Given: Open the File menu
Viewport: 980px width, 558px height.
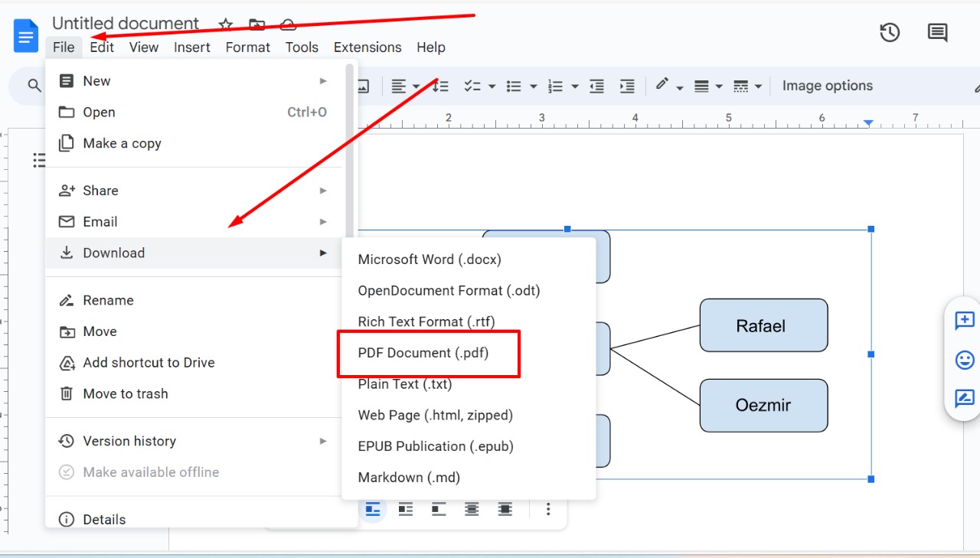Looking at the screenshot, I should click(64, 47).
